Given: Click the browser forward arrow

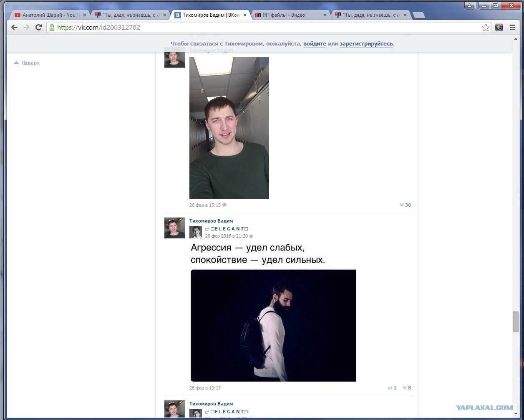Looking at the screenshot, I should coord(26,27).
